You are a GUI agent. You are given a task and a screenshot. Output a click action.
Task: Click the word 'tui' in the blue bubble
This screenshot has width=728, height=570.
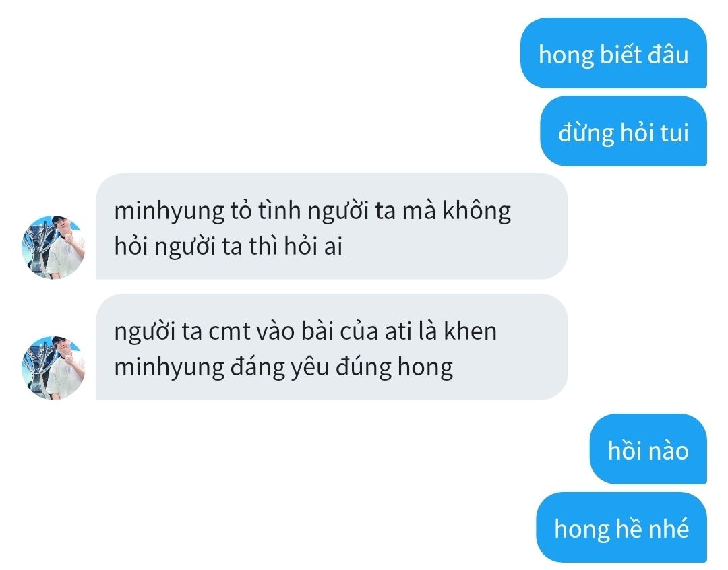[673, 132]
